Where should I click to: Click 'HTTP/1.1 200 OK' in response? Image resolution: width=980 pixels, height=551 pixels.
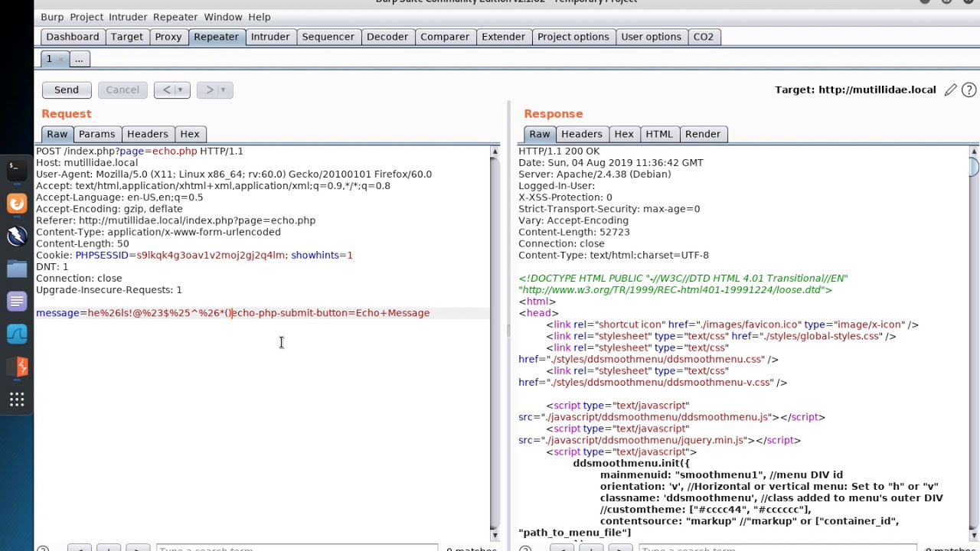[x=559, y=151]
